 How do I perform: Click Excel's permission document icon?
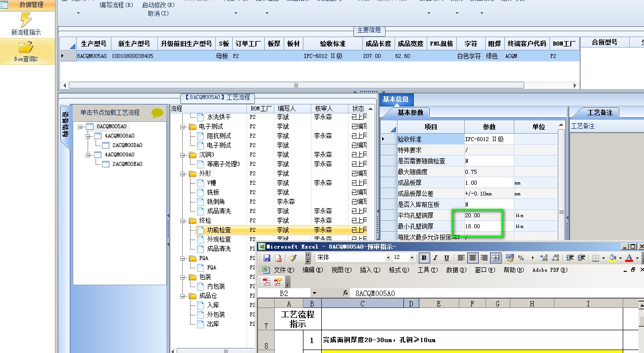278,258
